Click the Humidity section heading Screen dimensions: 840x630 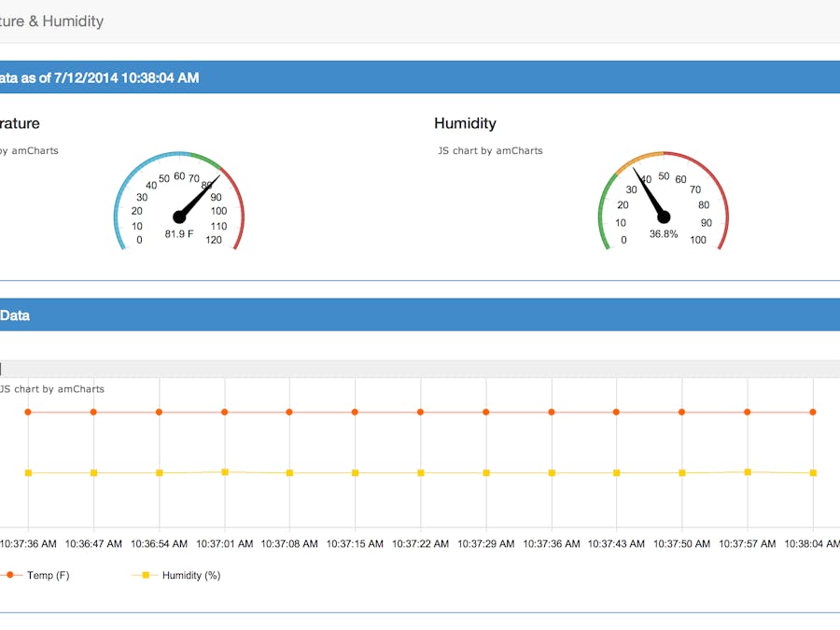[465, 123]
